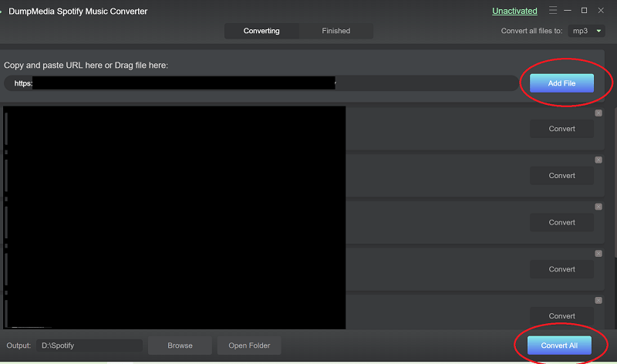
Task: Open the hamburger menu icon
Action: click(553, 11)
